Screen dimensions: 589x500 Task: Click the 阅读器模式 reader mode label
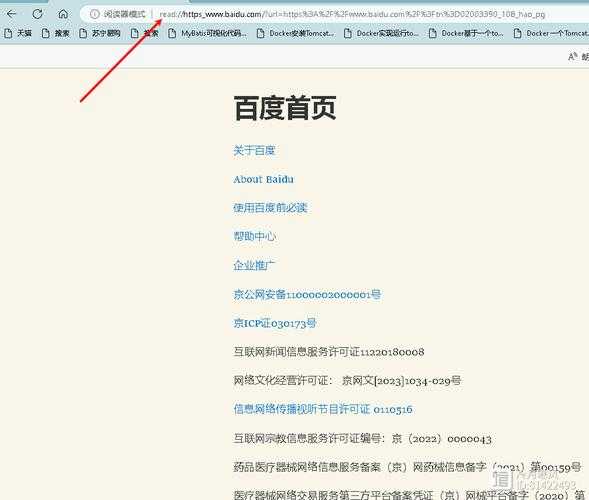coord(124,14)
